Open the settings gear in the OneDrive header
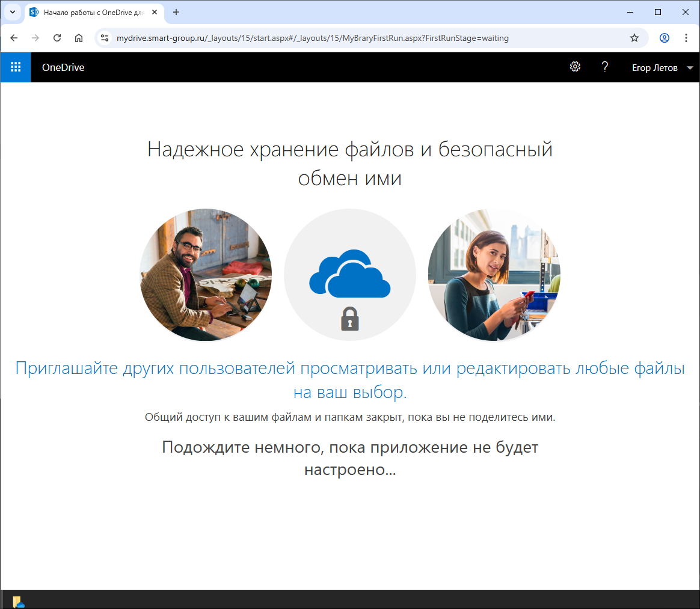The image size is (700, 609). coord(575,67)
